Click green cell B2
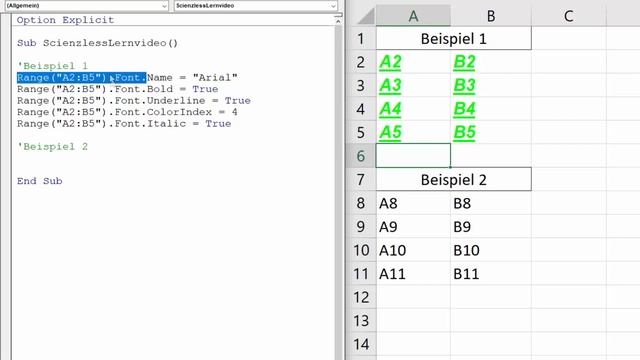This screenshot has height=360, width=640. [491, 62]
